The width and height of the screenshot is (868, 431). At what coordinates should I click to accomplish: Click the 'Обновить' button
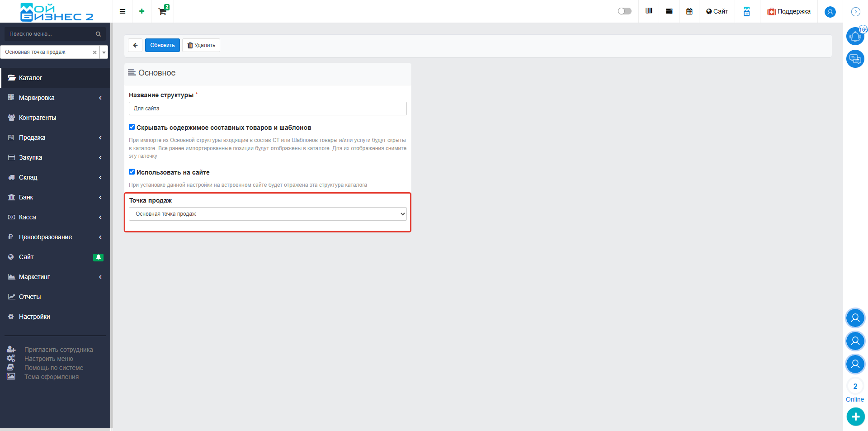tap(162, 45)
